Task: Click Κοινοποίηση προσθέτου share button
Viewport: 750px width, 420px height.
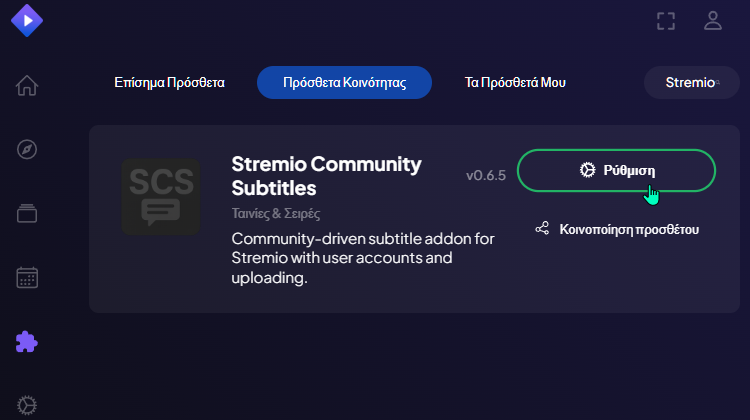Action: point(616,229)
